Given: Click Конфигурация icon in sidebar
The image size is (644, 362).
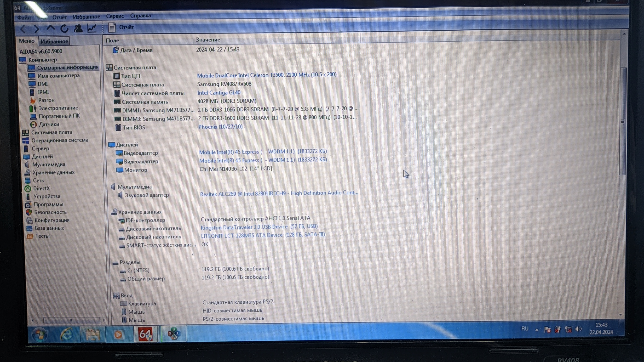Looking at the screenshot, I should 29,220.
